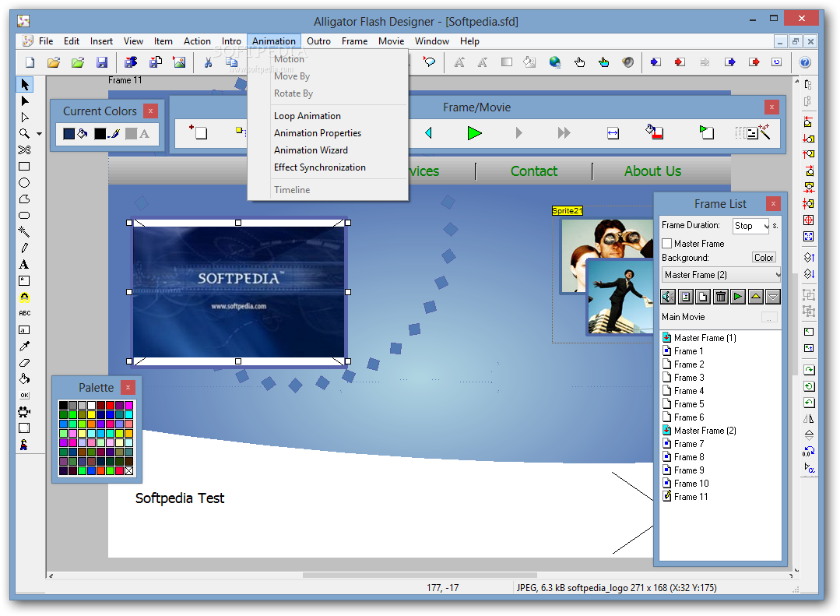Click the Main Movie browse button

click(x=769, y=318)
